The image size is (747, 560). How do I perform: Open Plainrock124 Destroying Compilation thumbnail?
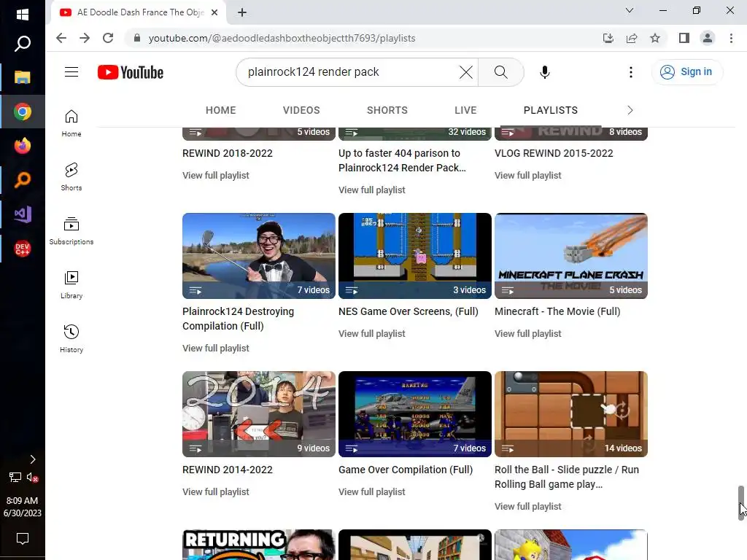pyautogui.click(x=259, y=256)
